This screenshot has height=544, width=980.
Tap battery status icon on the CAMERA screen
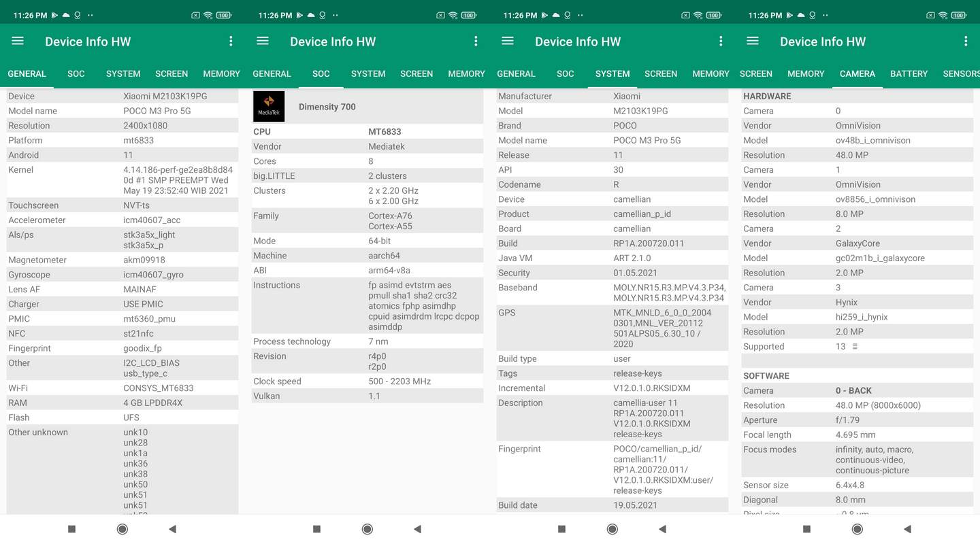click(959, 15)
